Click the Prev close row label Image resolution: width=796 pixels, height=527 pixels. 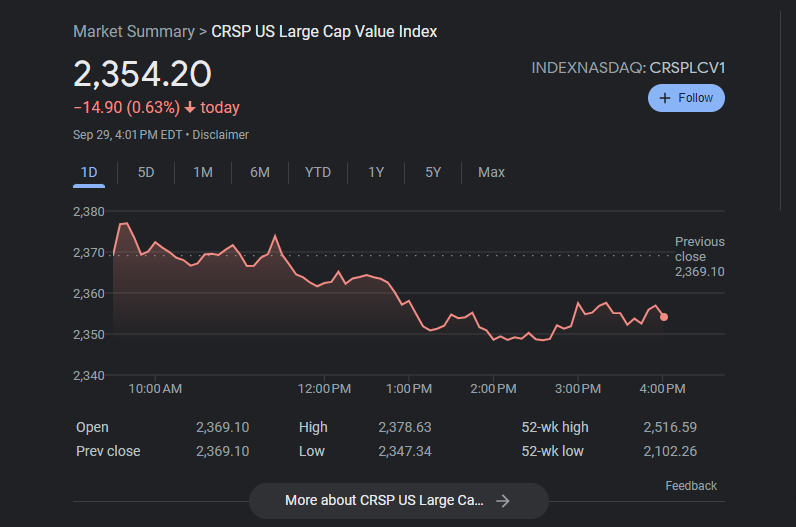point(108,451)
